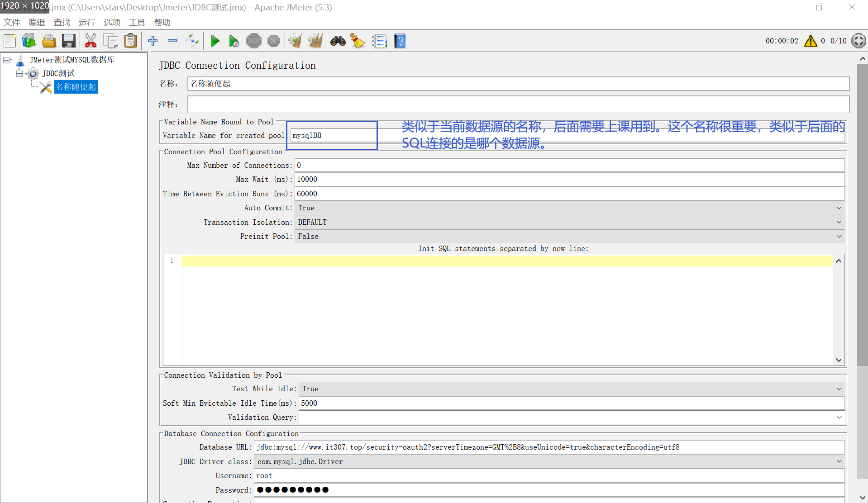Save the current test plan
This screenshot has width=868, height=503.
pyautogui.click(x=68, y=41)
